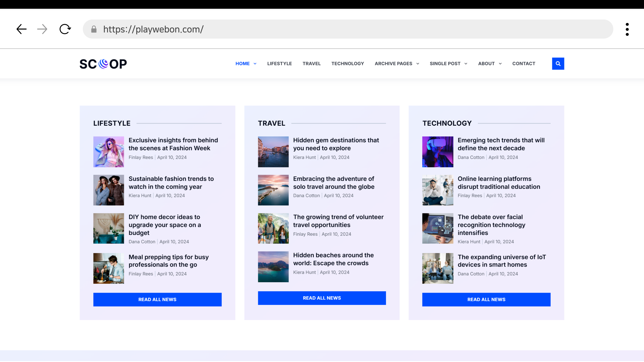Click Read All News under Lifestyle

pyautogui.click(x=157, y=299)
